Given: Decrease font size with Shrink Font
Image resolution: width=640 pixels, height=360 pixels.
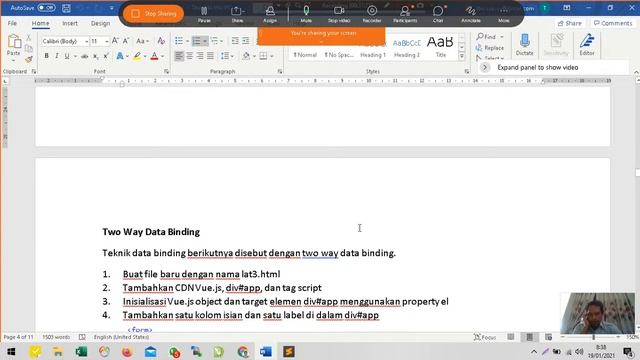Looking at the screenshot, I should tap(126, 41).
